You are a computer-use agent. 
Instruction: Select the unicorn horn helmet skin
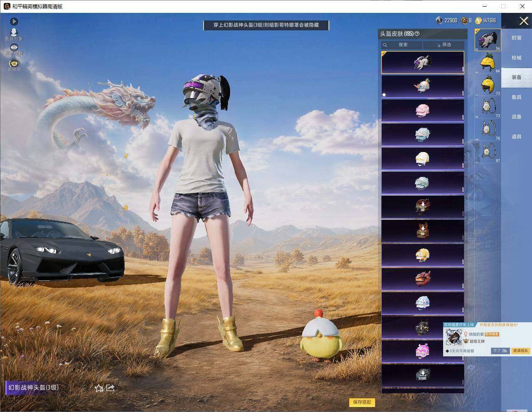point(423,86)
